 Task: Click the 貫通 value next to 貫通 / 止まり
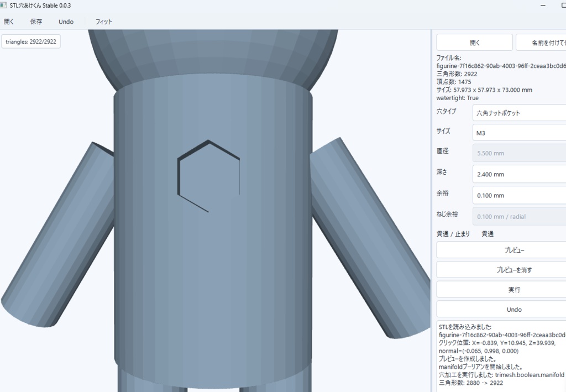488,234
